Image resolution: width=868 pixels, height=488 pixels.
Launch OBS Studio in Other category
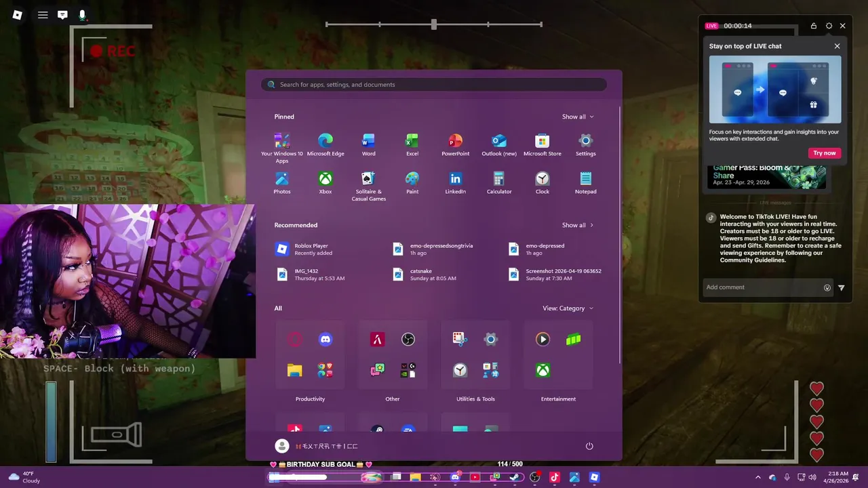[408, 340]
